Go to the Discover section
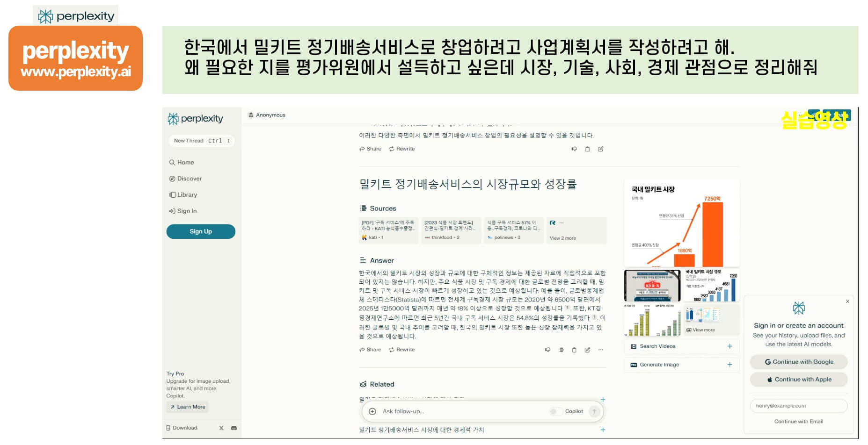Image resolution: width=868 pixels, height=445 pixels. pyautogui.click(x=185, y=179)
